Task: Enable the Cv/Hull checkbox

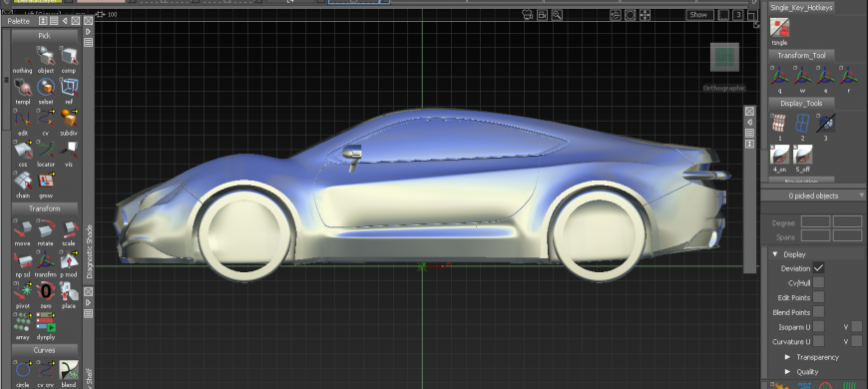Action: point(818,282)
